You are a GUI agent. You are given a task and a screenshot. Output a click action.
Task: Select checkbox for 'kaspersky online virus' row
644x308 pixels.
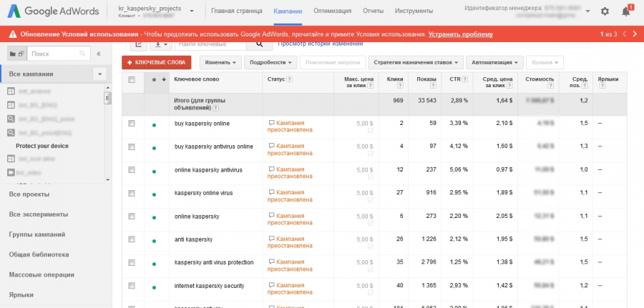tap(132, 193)
